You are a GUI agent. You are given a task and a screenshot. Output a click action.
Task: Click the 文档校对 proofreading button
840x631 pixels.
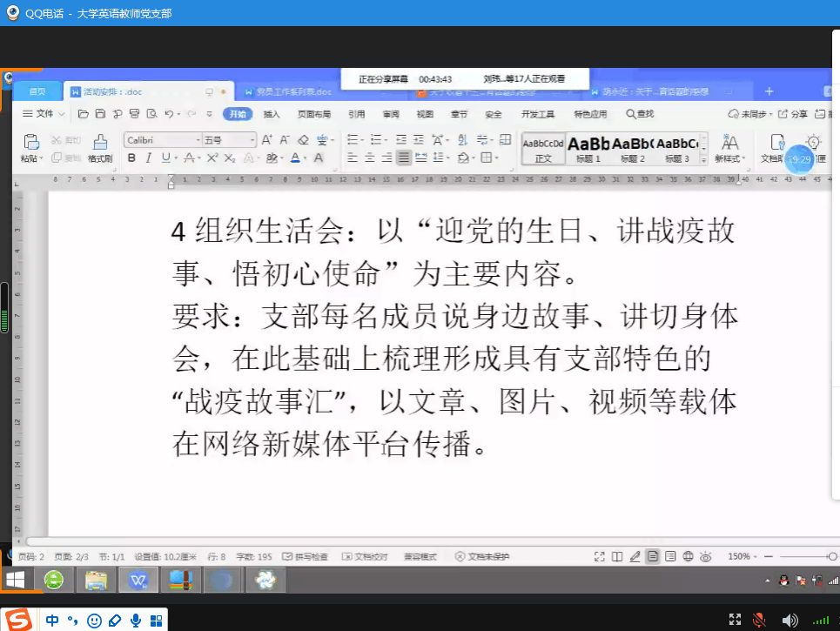[365, 556]
